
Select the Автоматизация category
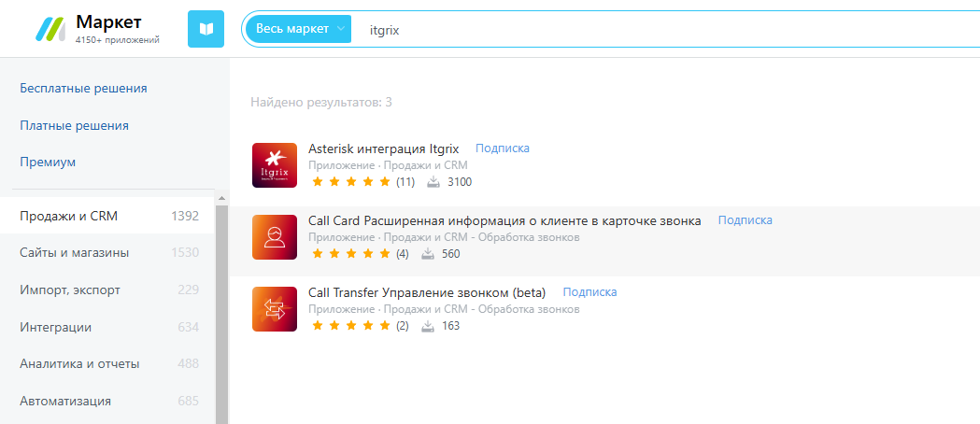point(107,401)
